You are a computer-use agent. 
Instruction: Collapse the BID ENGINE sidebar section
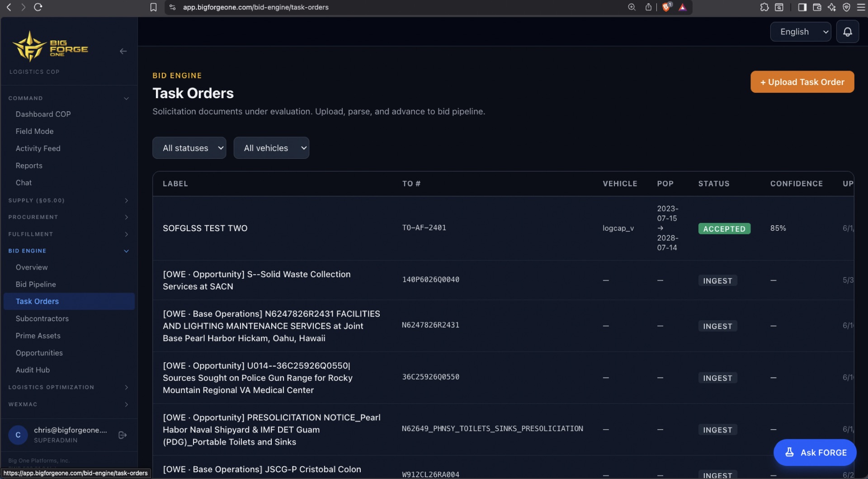pyautogui.click(x=69, y=251)
